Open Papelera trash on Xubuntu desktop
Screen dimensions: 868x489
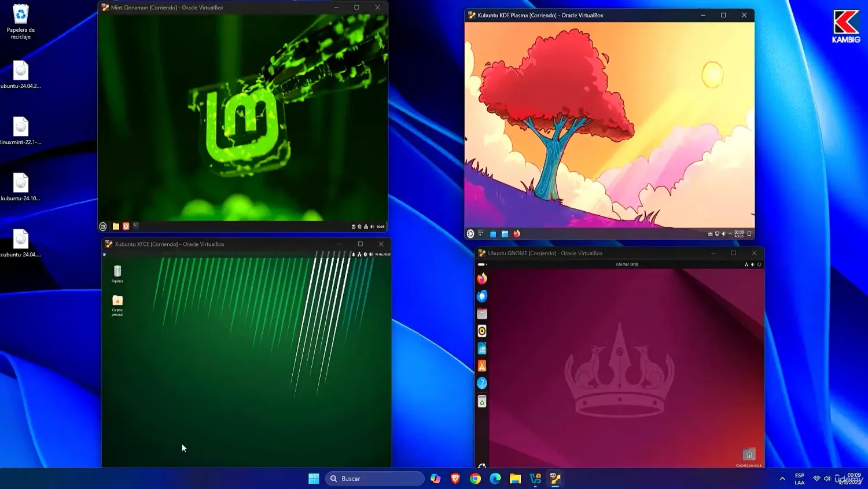(x=117, y=273)
